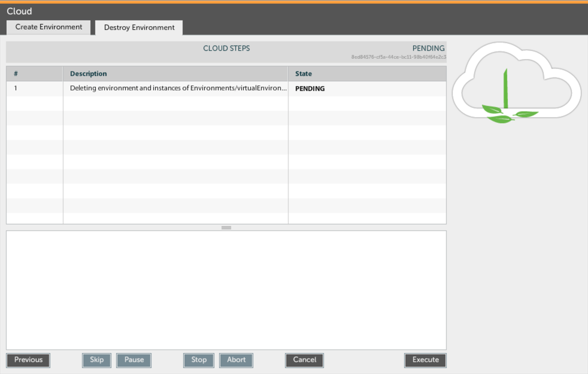Image resolution: width=588 pixels, height=374 pixels.
Task: Skip the current cloud step
Action: [96, 360]
